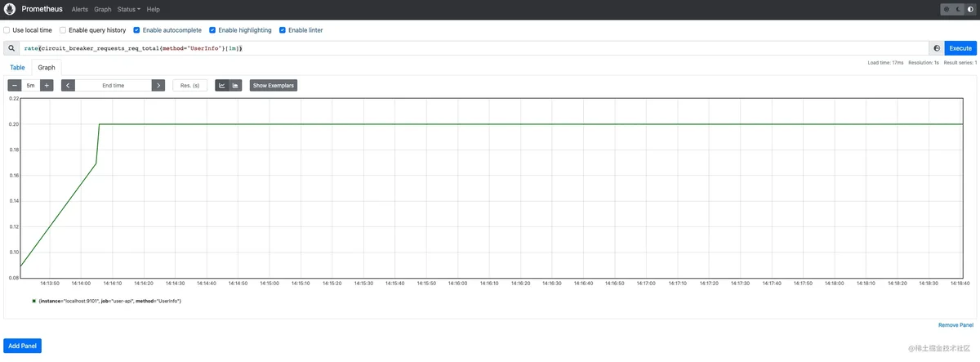Switch to stacked graph icon
Viewport: 980px width, 362px height.
[235, 85]
